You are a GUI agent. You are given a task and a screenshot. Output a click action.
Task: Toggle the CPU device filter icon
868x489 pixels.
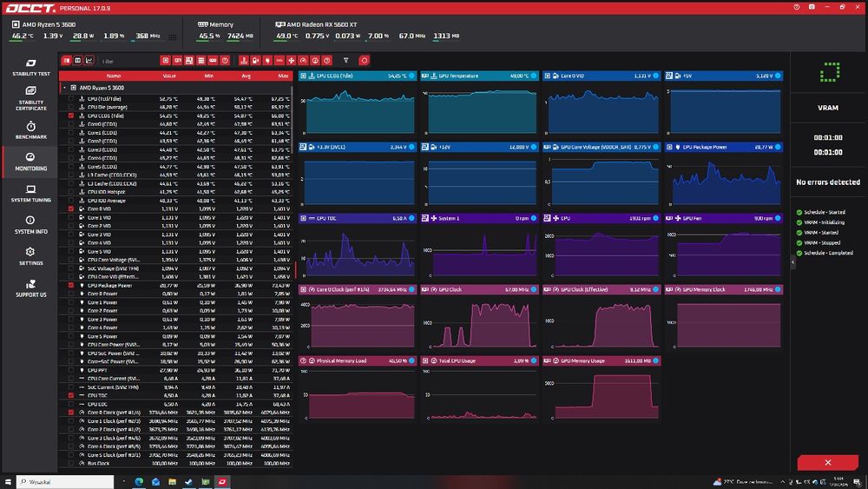coord(165,60)
